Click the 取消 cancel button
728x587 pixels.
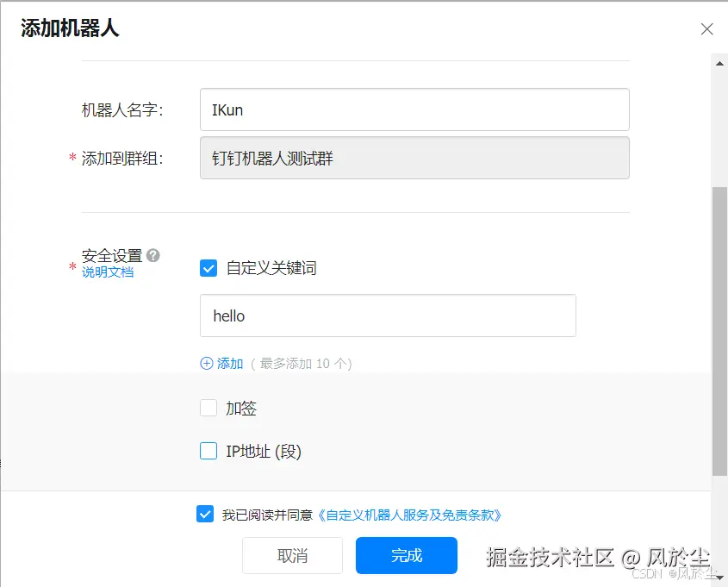click(x=292, y=556)
